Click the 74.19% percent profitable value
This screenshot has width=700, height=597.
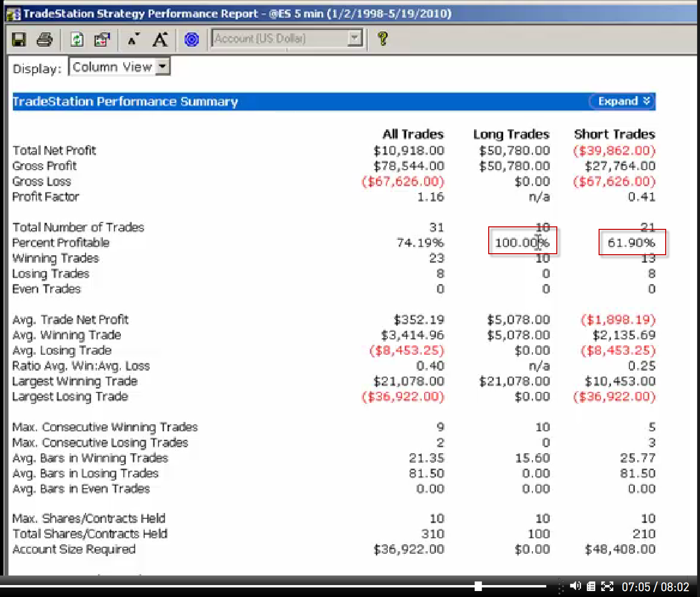(x=420, y=243)
